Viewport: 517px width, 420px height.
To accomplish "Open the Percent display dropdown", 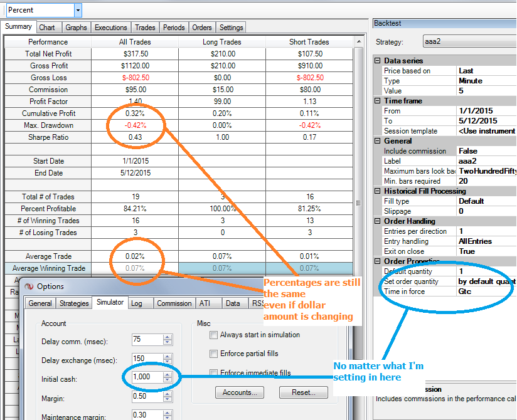I will [78, 10].
